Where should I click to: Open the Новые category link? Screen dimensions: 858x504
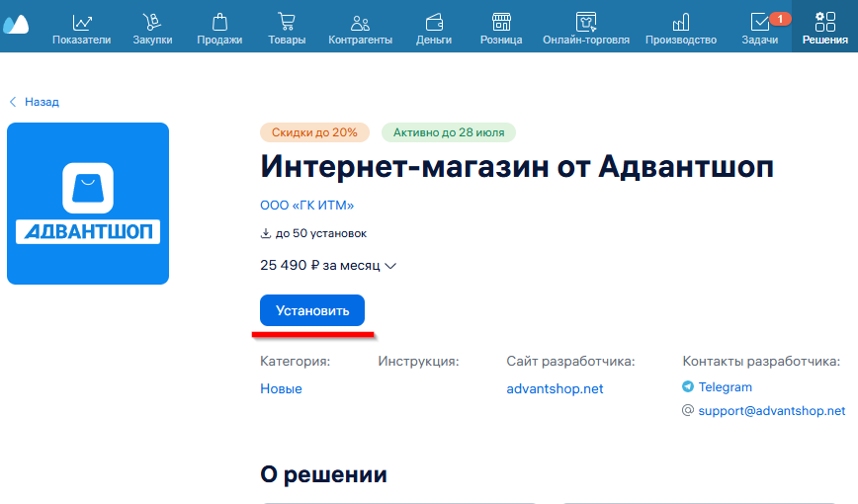coord(281,388)
